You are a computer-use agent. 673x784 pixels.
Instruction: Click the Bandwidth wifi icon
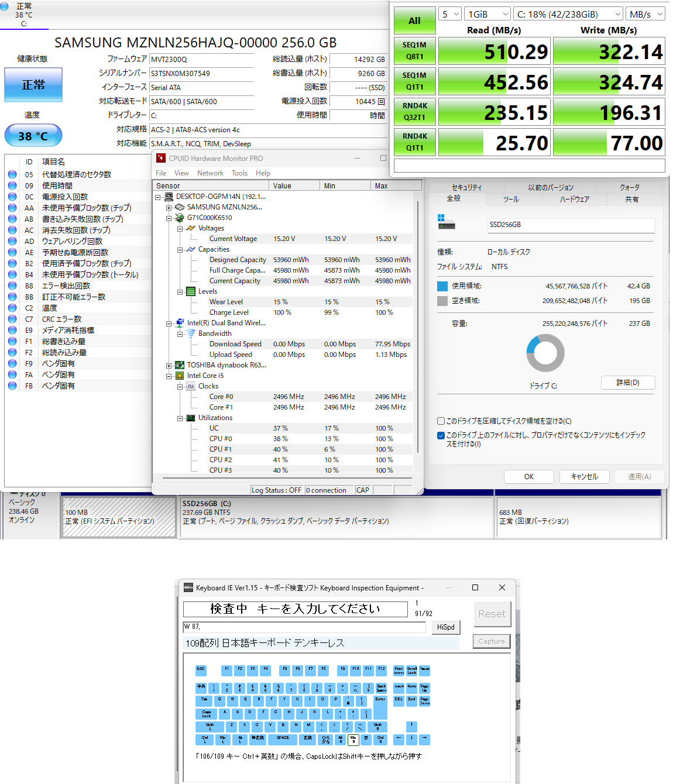click(191, 333)
